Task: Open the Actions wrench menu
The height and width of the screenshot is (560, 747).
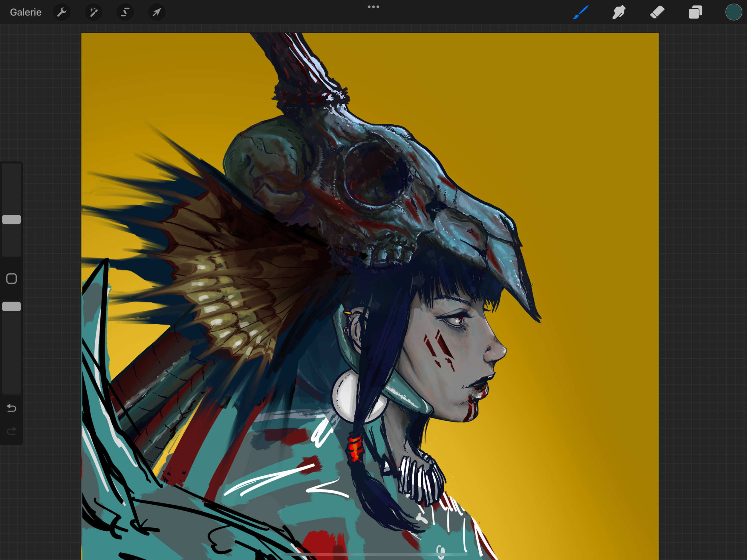Action: coord(62,13)
